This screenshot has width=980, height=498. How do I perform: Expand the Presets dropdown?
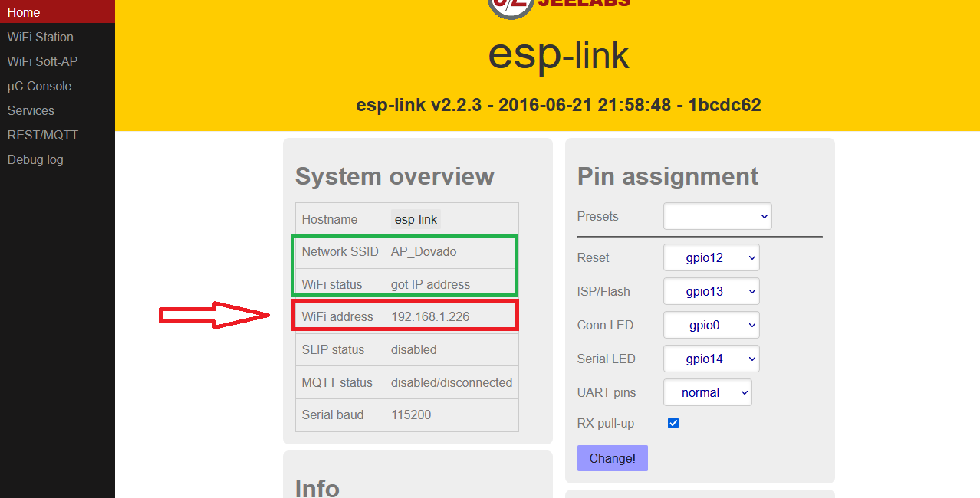pos(718,216)
